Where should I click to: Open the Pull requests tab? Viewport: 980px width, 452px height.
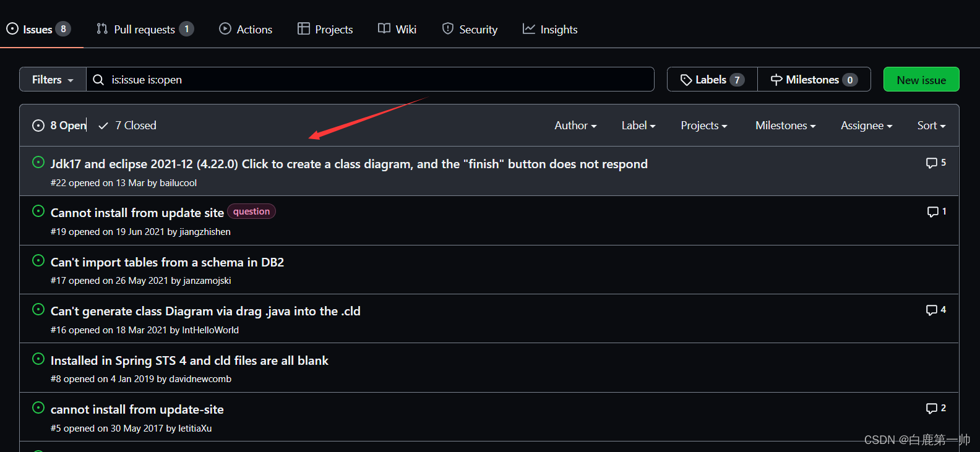pos(145,29)
